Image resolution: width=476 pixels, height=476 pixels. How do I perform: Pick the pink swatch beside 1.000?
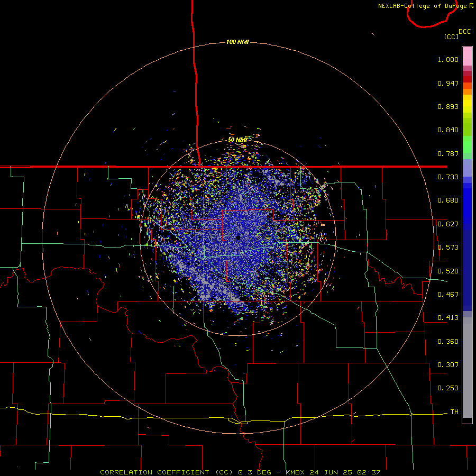coord(467,57)
